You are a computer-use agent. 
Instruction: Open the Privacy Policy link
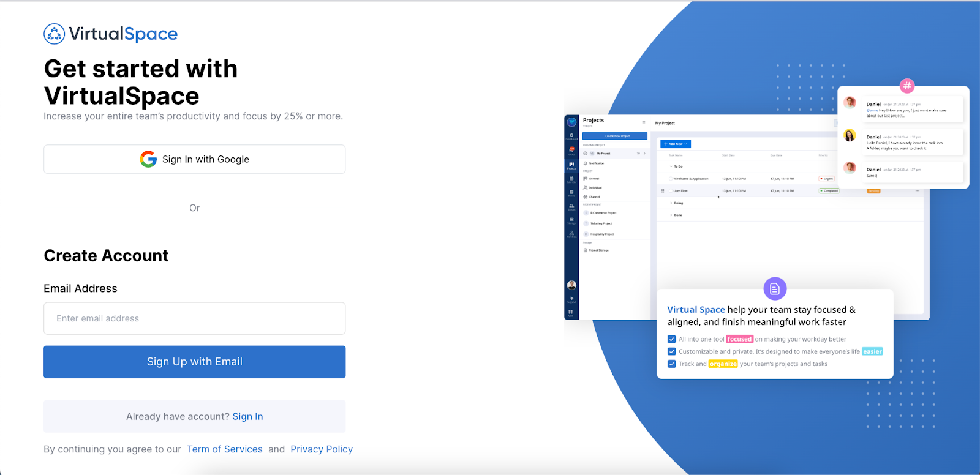322,449
